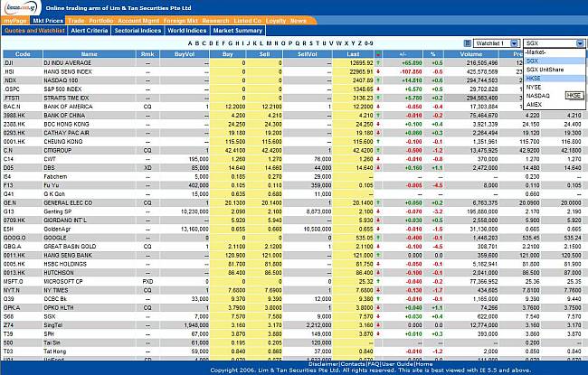Click the small icon left of Watchlist 1

click(x=468, y=43)
